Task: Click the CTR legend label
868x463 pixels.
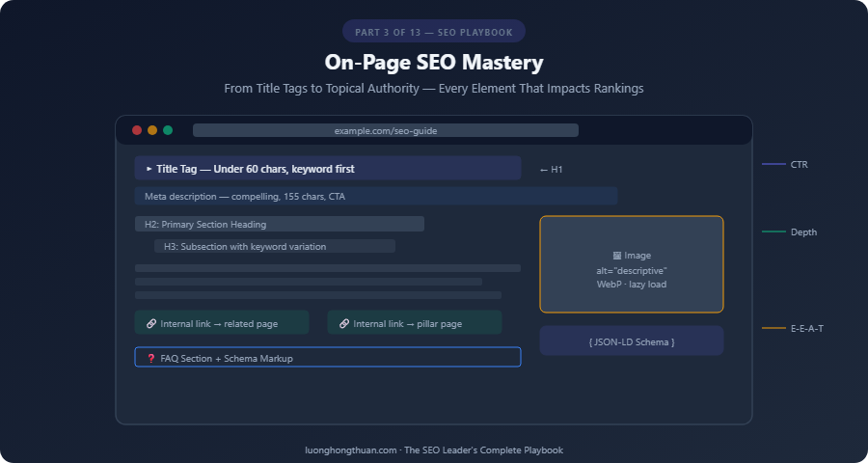Action: 799,165
